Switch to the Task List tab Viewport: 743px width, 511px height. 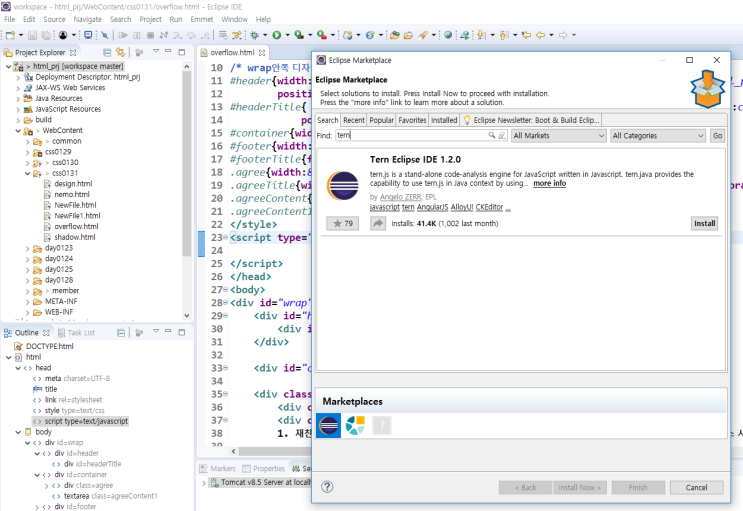(76, 333)
